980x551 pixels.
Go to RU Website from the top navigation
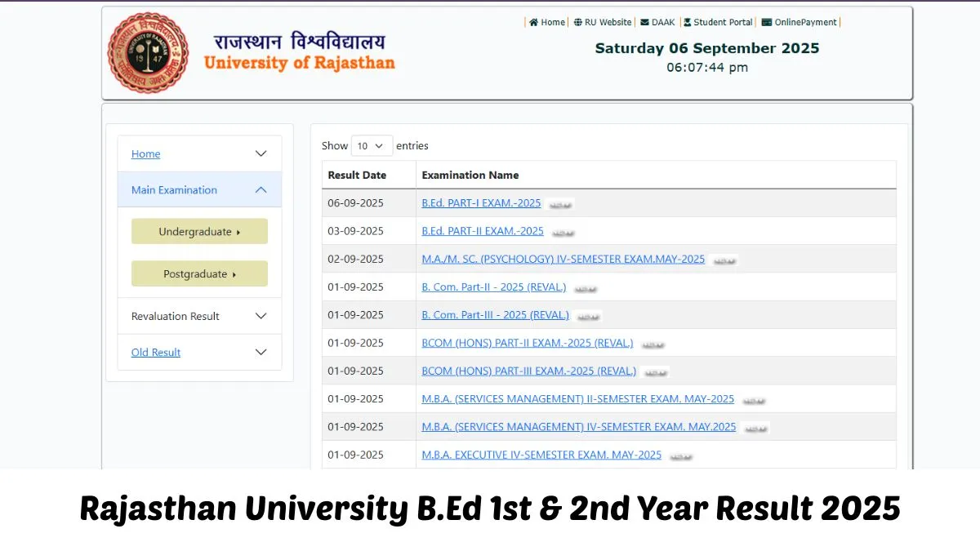click(x=608, y=23)
